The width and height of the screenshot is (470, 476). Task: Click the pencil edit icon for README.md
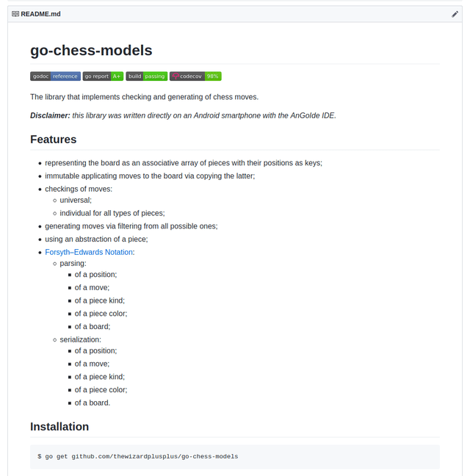[455, 14]
